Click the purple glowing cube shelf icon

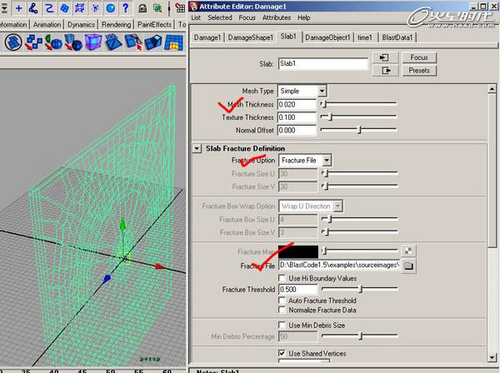click(x=93, y=43)
